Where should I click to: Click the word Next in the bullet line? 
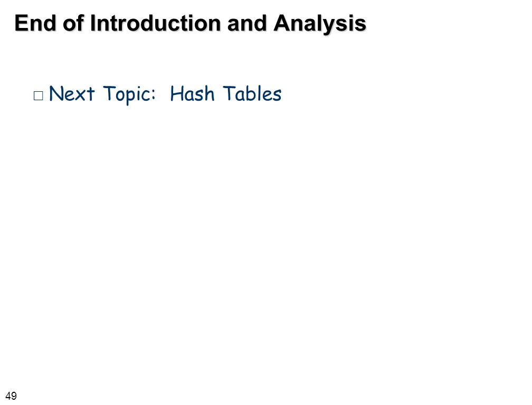pyautogui.click(x=72, y=93)
